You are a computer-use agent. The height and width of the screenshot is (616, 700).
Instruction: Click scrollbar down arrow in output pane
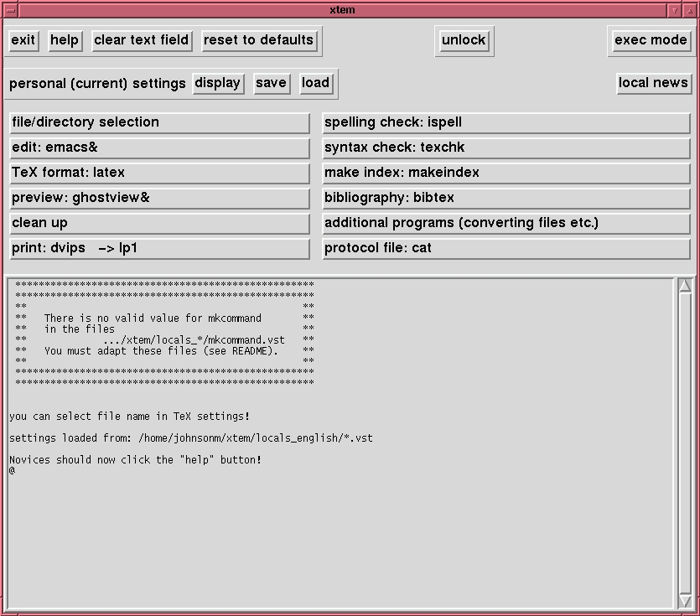point(685,601)
